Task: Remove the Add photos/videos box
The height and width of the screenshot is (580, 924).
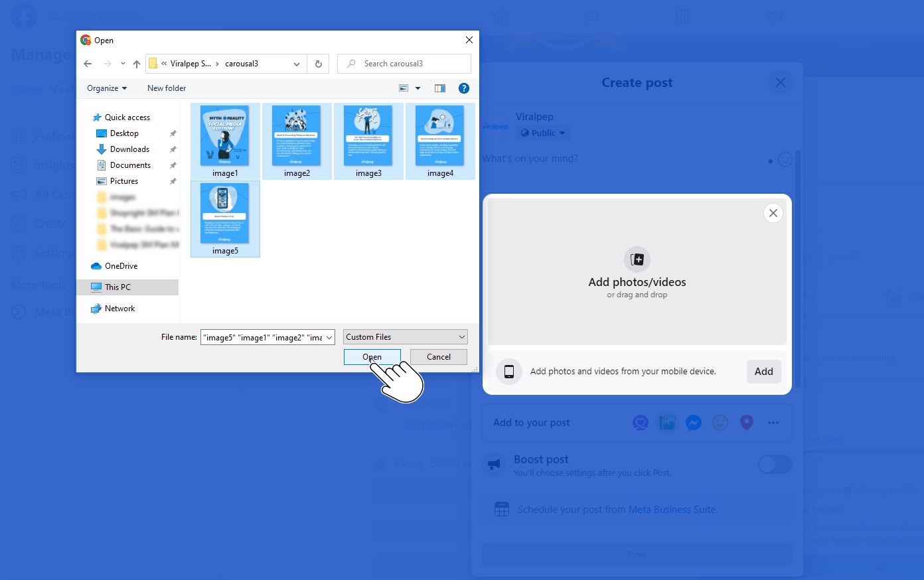Action: (773, 213)
